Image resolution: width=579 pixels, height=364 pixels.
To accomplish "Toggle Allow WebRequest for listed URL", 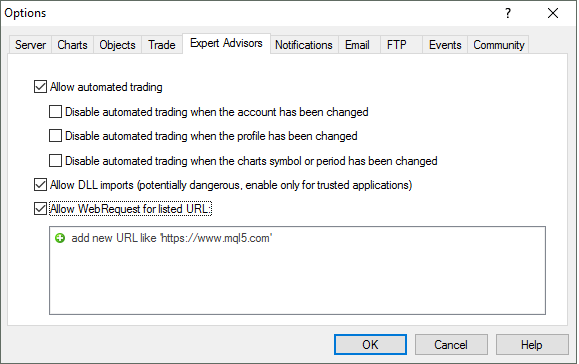I will click(40, 209).
